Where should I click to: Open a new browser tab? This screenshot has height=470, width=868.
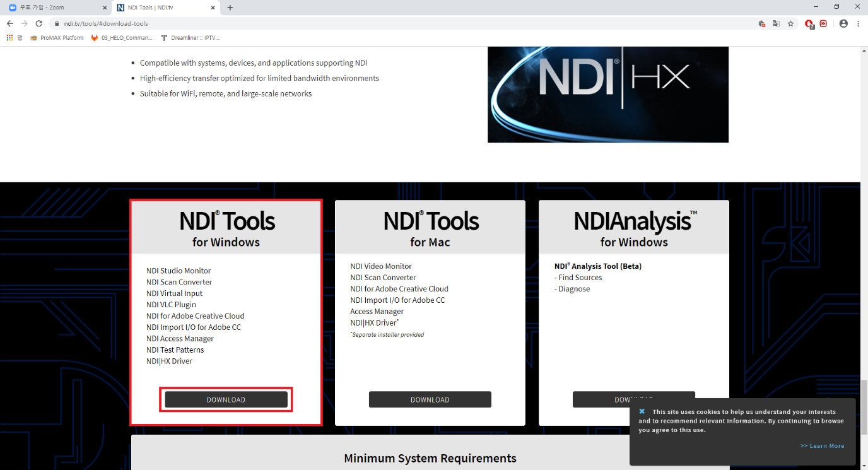(230, 8)
